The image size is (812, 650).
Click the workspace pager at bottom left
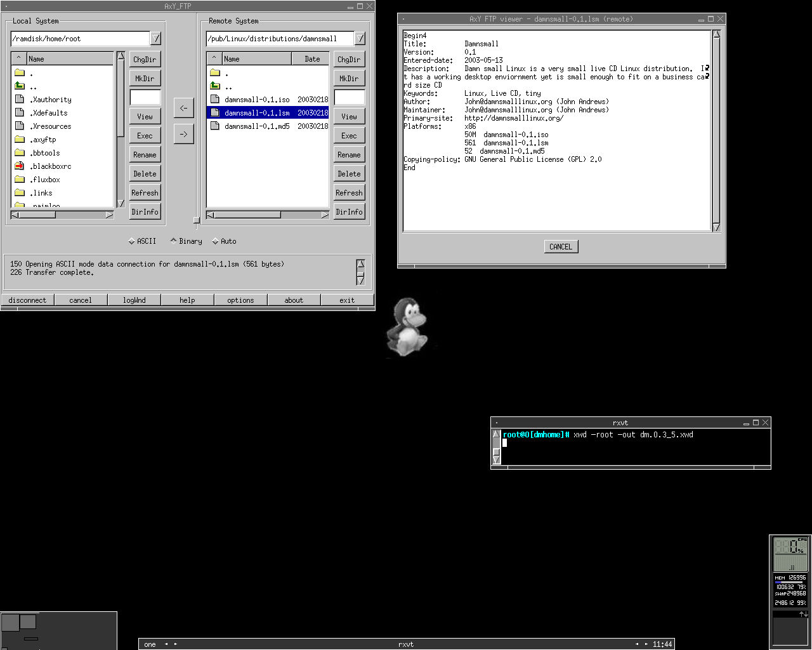tap(58, 630)
